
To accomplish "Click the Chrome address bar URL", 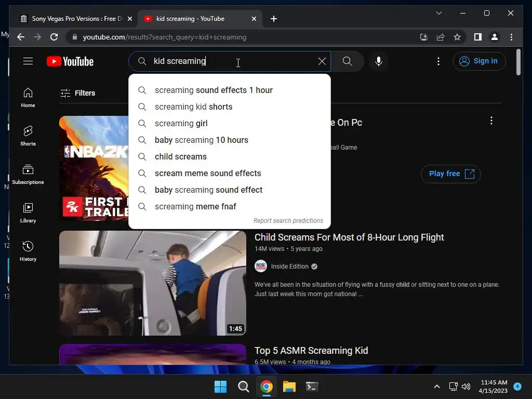I will click(x=165, y=37).
